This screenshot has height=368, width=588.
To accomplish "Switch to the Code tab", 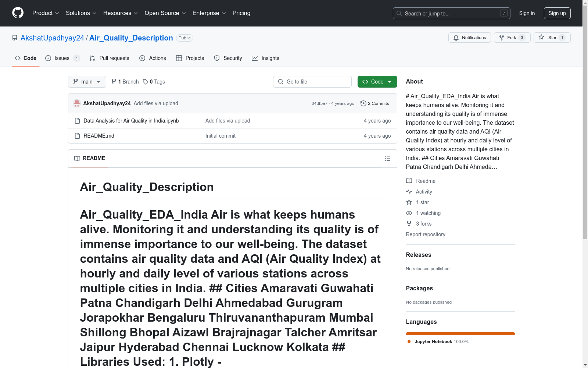I will 26,58.
